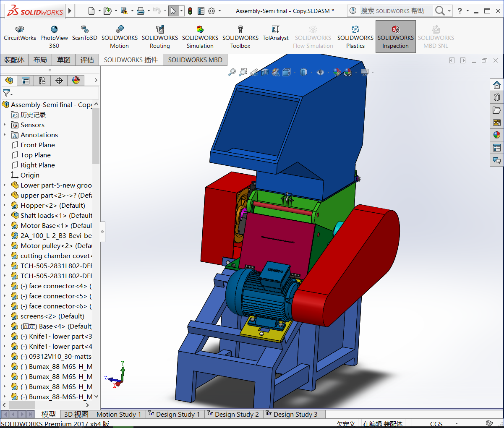Image resolution: width=504 pixels, height=428 pixels.
Task: Open Design Study 2 tab
Action: pos(233,414)
